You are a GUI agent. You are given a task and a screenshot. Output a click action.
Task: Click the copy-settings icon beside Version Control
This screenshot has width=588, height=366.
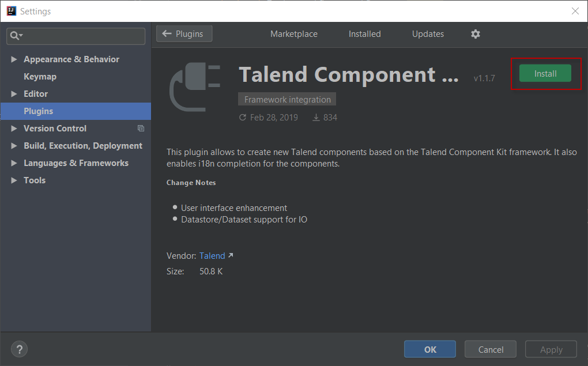(141, 128)
